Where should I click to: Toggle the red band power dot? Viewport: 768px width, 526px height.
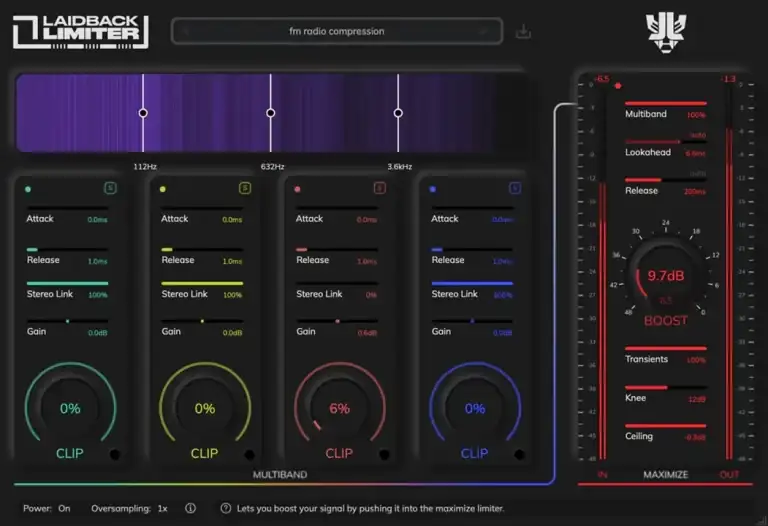297,189
